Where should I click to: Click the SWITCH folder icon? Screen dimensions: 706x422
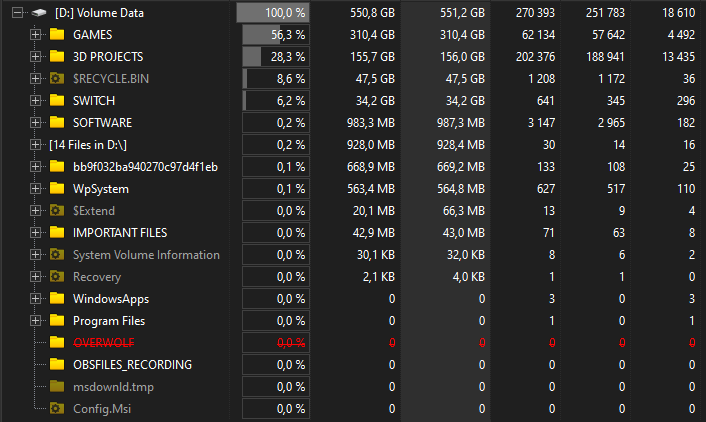[x=57, y=100]
